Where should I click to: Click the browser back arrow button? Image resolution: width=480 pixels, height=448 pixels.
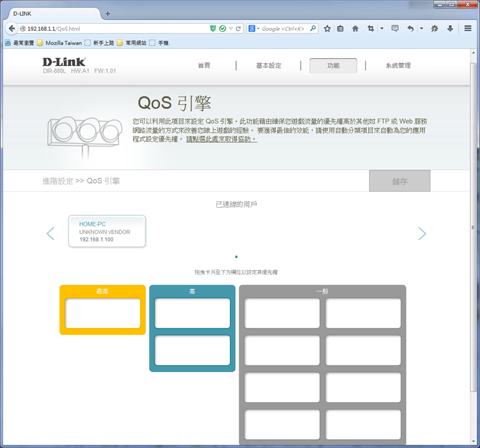pyautogui.click(x=12, y=29)
